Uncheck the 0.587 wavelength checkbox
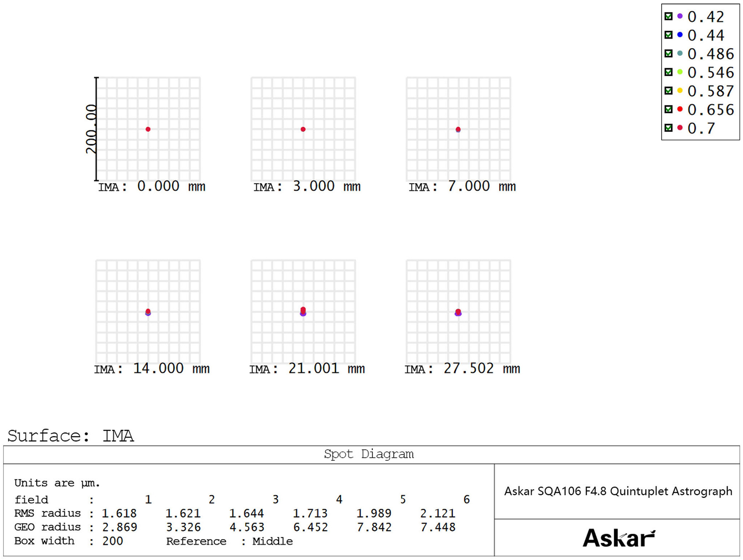Viewport: 743px width, 560px height. [x=668, y=90]
